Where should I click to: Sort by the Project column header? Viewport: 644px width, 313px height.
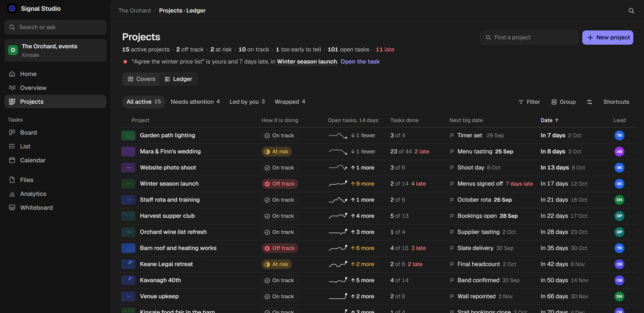point(140,120)
